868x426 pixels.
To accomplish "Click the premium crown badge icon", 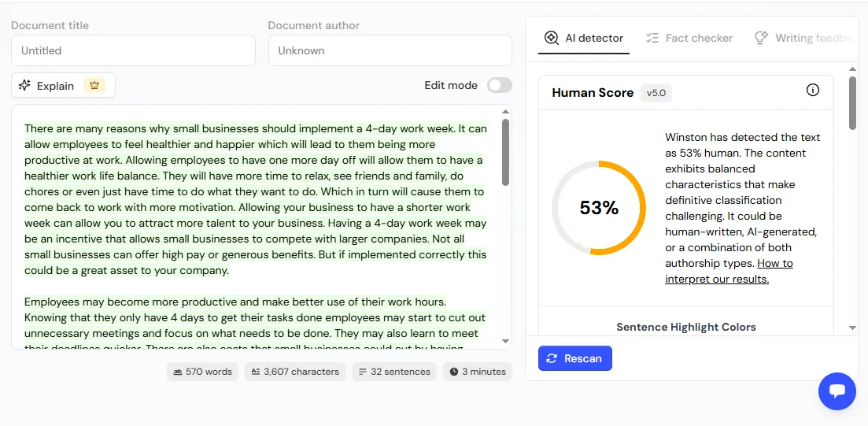I will 94,85.
